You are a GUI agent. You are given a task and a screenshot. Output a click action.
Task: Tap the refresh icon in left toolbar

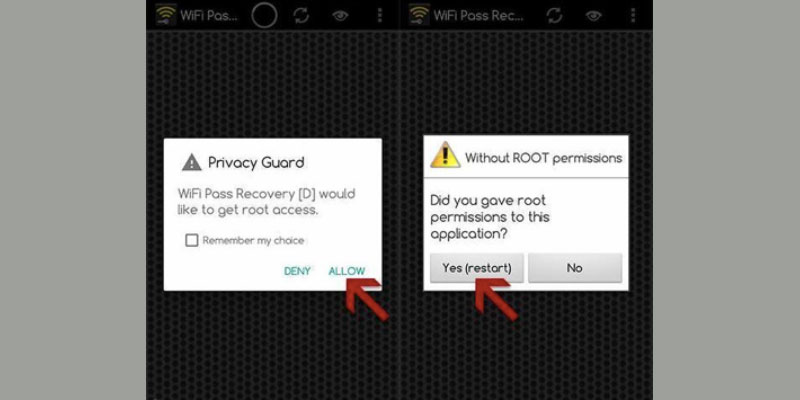coord(301,15)
